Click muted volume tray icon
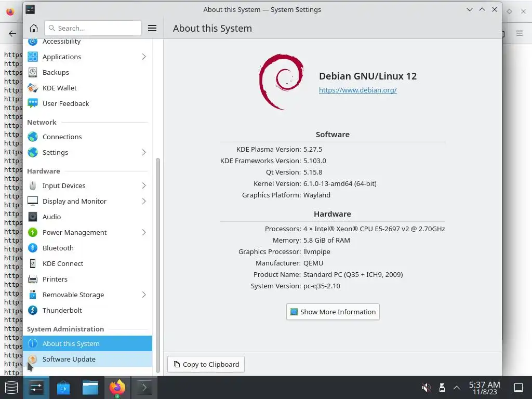The image size is (532, 399). 426,388
